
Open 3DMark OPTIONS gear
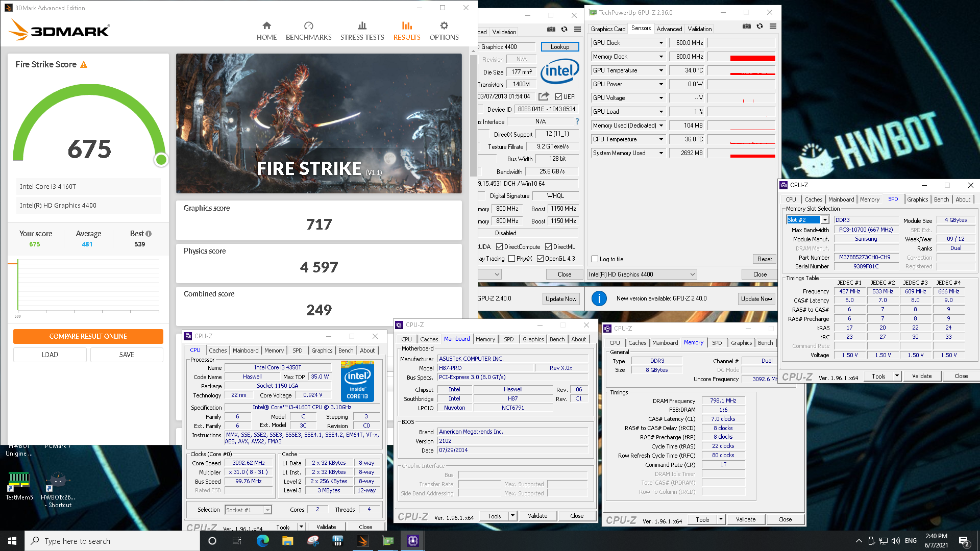tap(444, 31)
